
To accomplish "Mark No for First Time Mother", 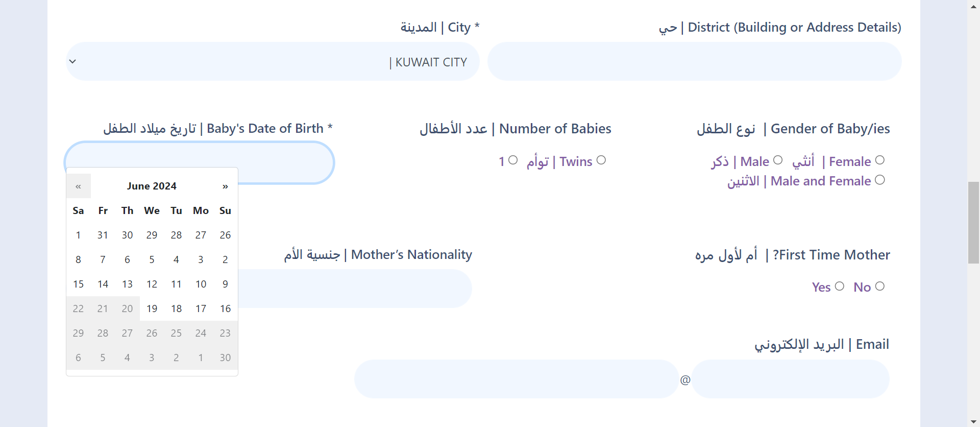I will (879, 286).
